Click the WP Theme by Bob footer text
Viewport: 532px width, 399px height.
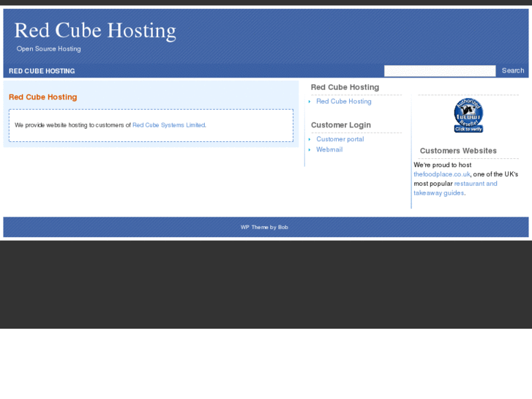click(264, 227)
